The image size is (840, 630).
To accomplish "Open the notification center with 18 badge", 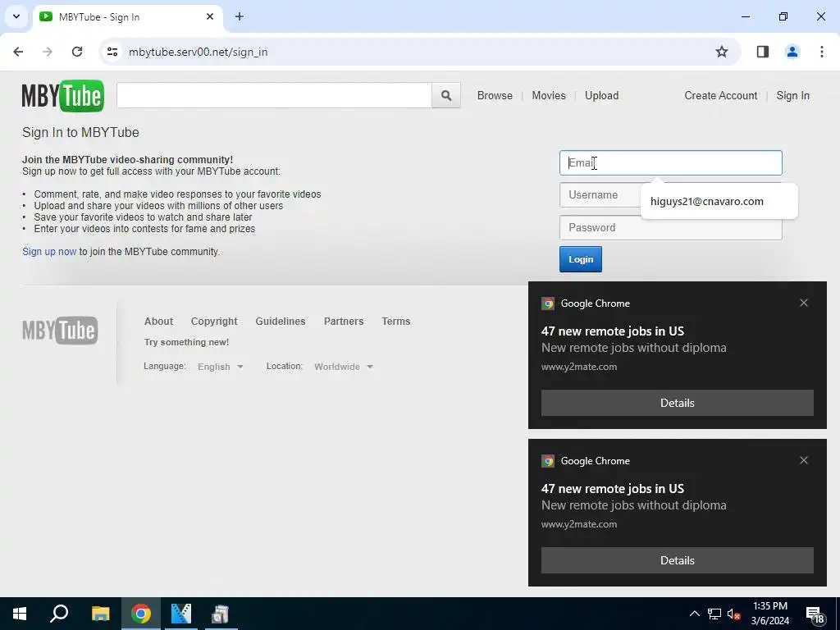I will (815, 614).
